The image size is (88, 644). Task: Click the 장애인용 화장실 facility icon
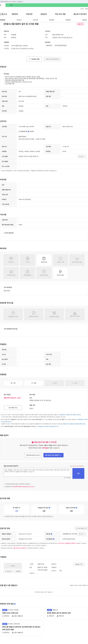coord(54,315)
